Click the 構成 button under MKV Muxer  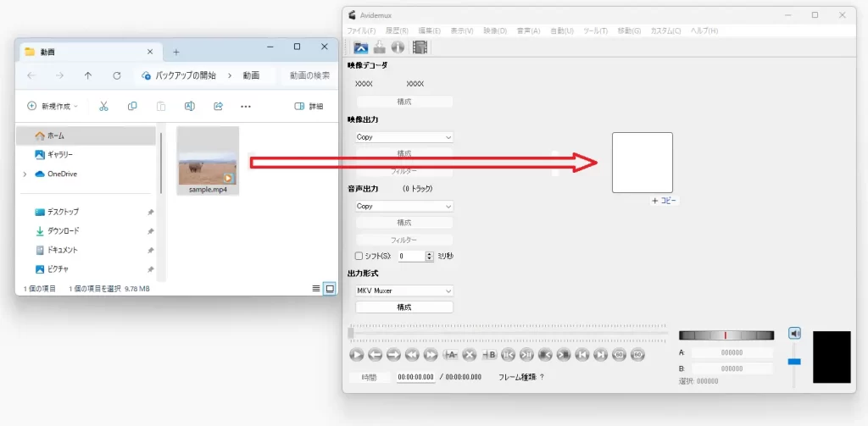(404, 307)
